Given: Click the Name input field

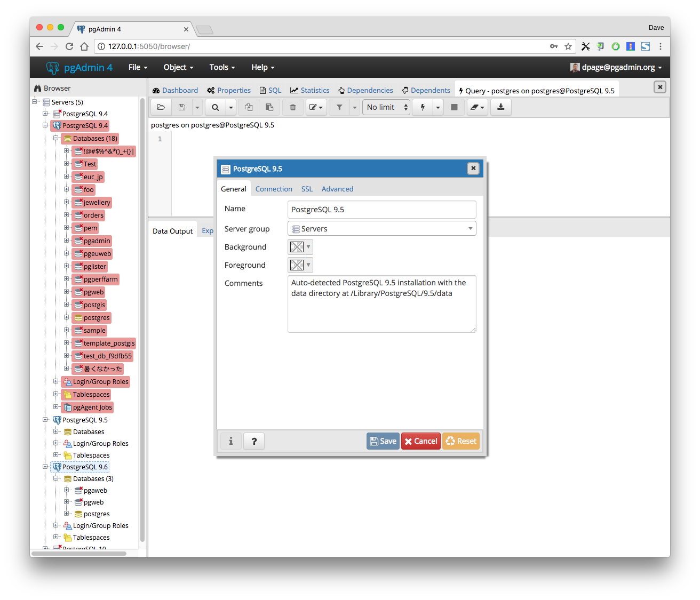Looking at the screenshot, I should [x=381, y=210].
